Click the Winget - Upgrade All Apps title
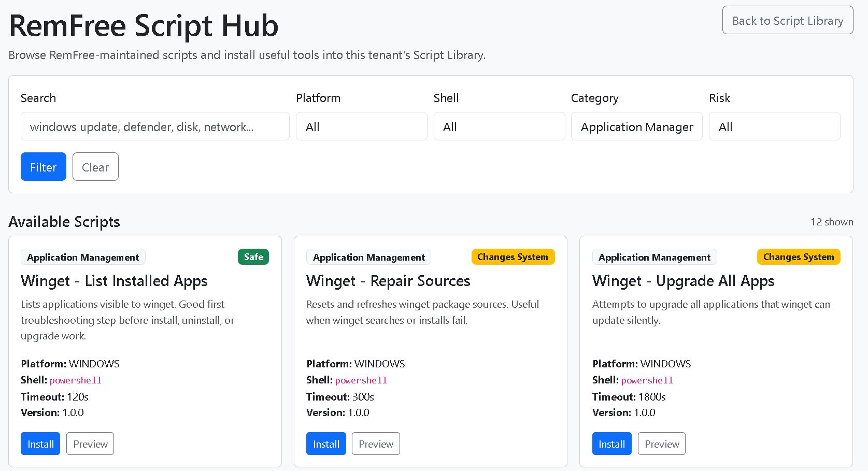 (683, 281)
